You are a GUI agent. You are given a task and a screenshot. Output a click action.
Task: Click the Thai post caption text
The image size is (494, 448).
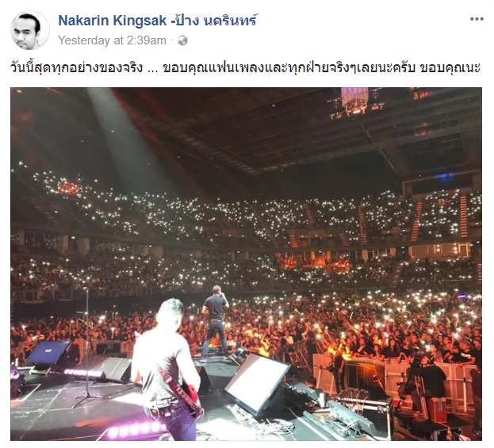point(245,67)
